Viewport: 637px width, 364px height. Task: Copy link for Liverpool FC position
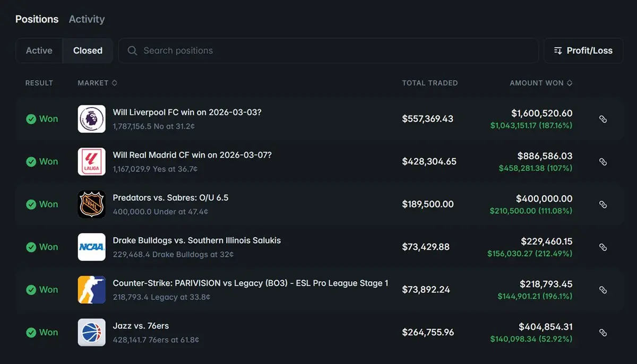[602, 119]
